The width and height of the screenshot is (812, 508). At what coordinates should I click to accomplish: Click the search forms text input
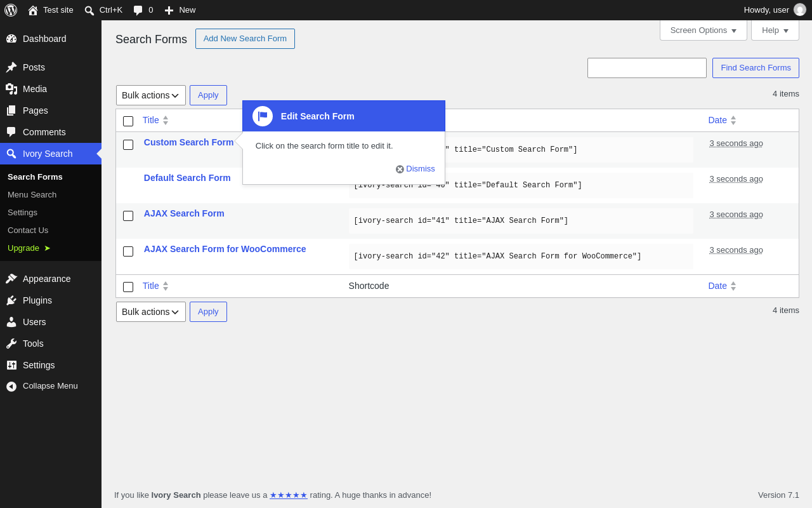tap(647, 68)
